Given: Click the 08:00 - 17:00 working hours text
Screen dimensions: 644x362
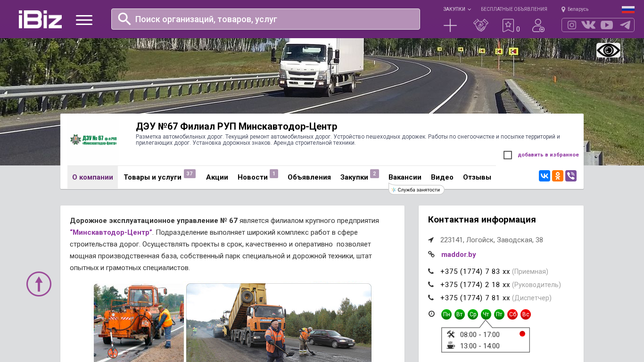Looking at the screenshot, I should click(x=480, y=335).
